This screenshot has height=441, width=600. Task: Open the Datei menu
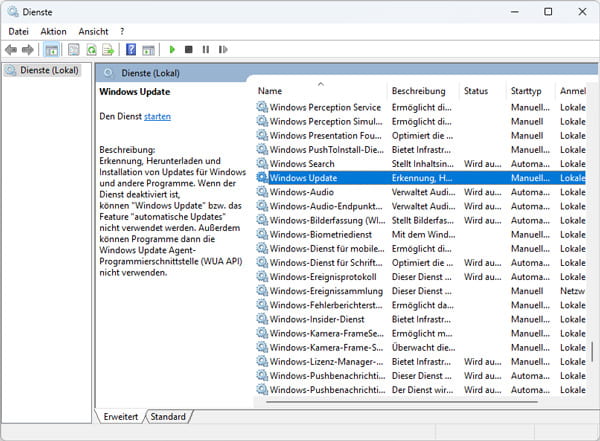tap(18, 31)
